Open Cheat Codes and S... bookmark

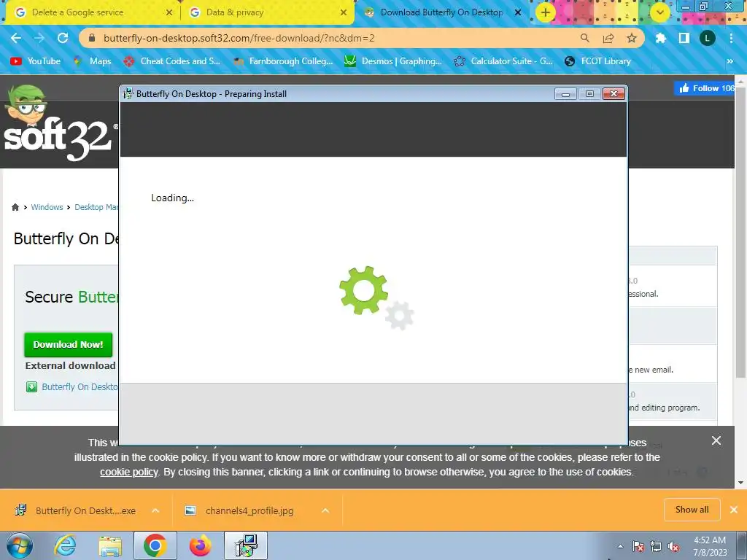171,61
